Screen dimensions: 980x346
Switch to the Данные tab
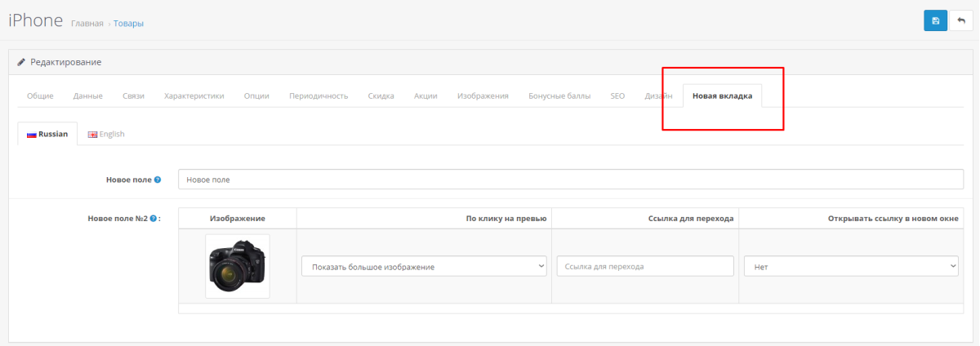(87, 96)
